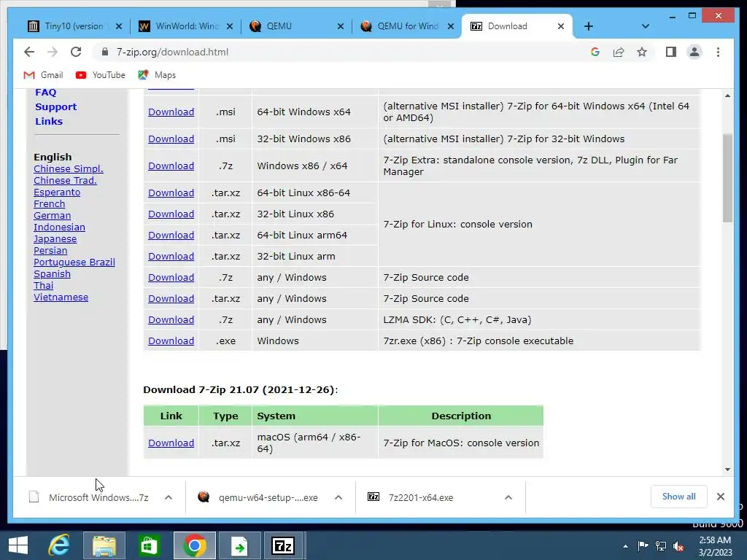
Task: Click the page scroll down arrow
Action: pos(727,470)
